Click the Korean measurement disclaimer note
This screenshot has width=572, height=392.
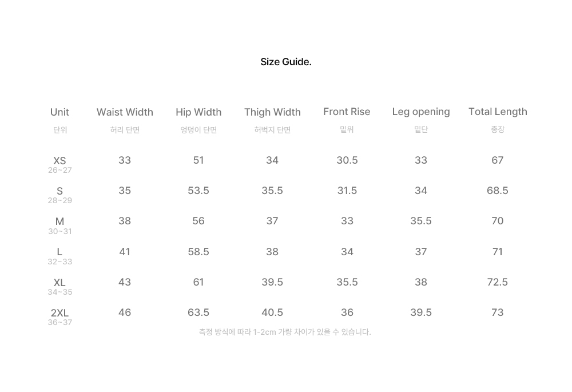click(285, 332)
